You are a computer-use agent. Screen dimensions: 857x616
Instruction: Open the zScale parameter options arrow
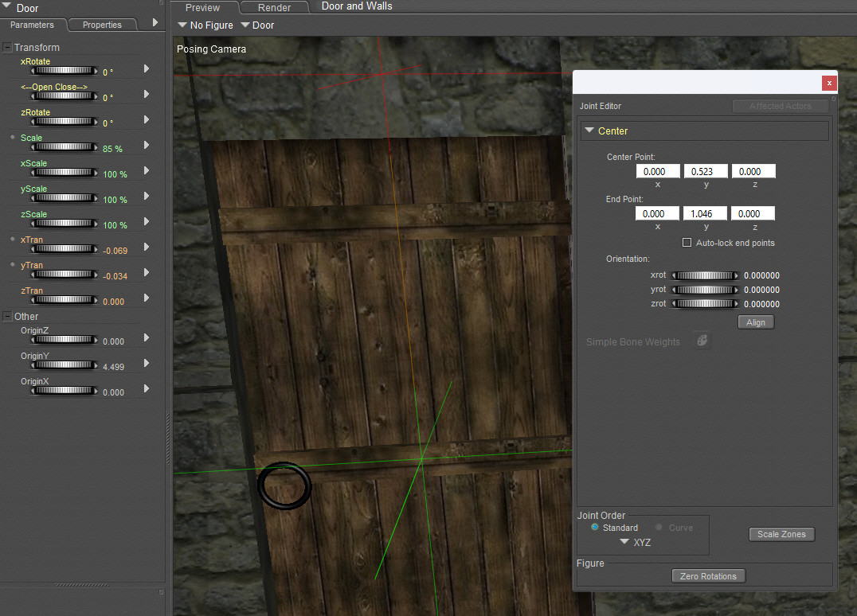(147, 222)
